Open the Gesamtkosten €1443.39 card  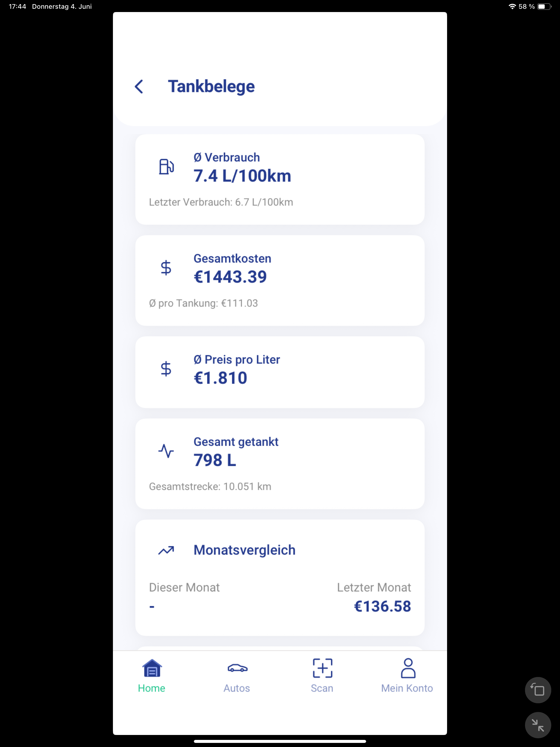click(x=280, y=281)
